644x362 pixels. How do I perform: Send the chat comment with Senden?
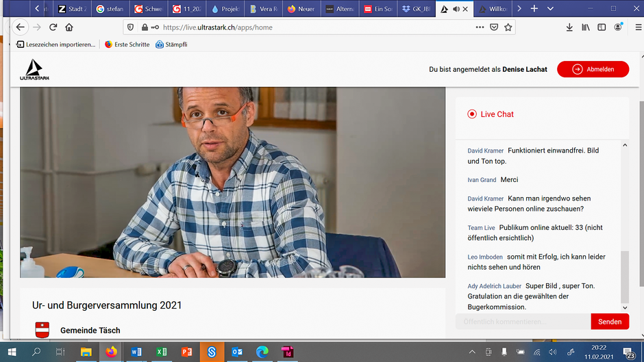(610, 322)
